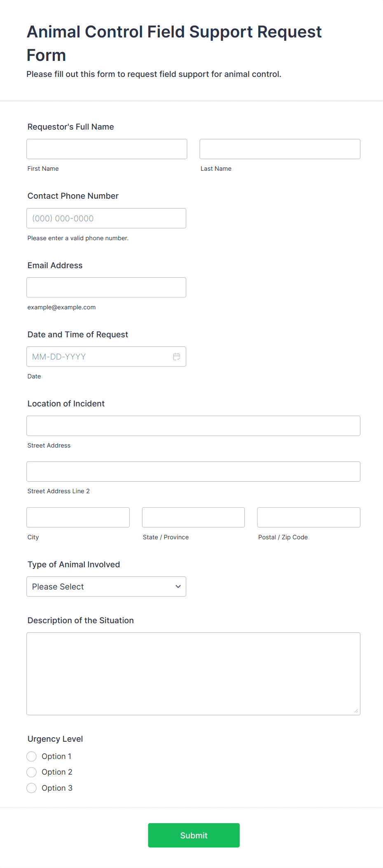Focus the Last Name input field

coord(280,149)
